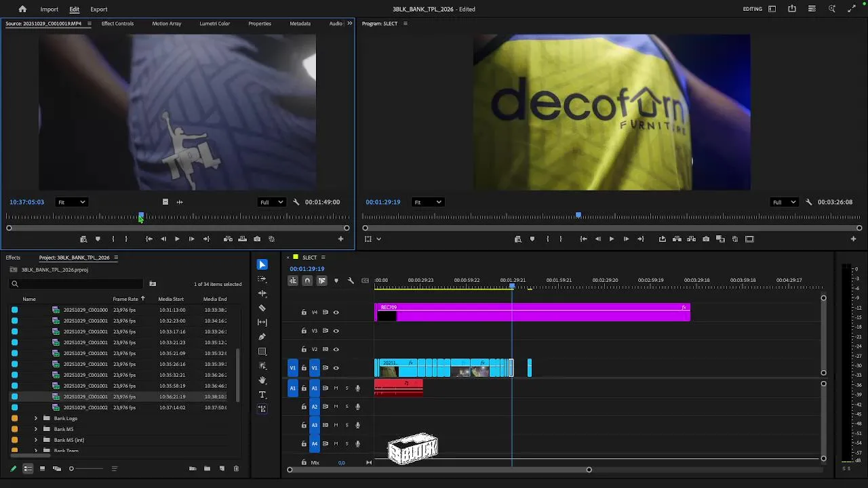Open Source monitor Full resolution dropdown

272,202
